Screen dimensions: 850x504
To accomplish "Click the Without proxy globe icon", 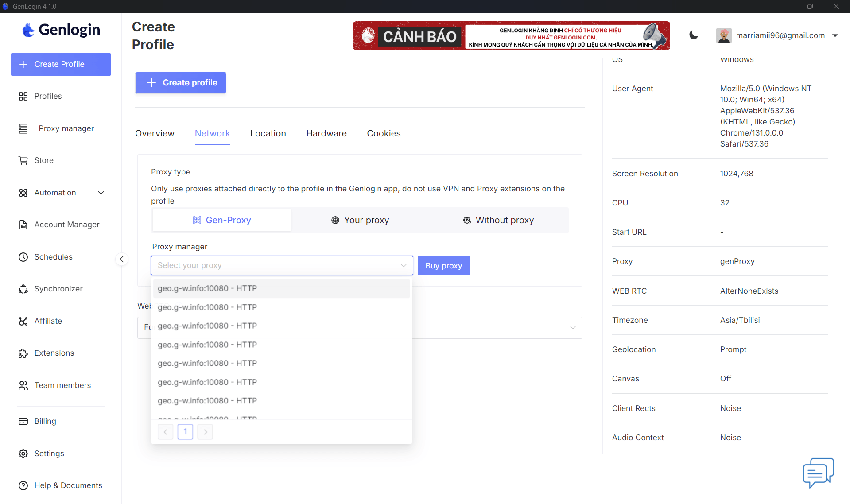I will point(467,220).
